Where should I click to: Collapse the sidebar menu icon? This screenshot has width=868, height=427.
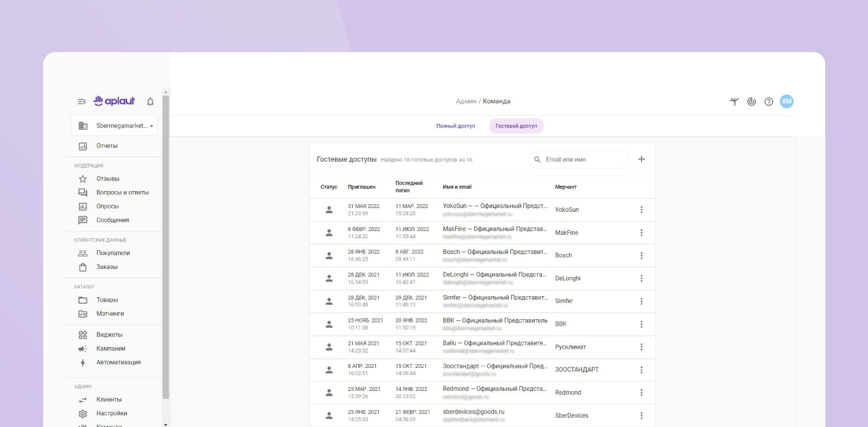pos(82,101)
